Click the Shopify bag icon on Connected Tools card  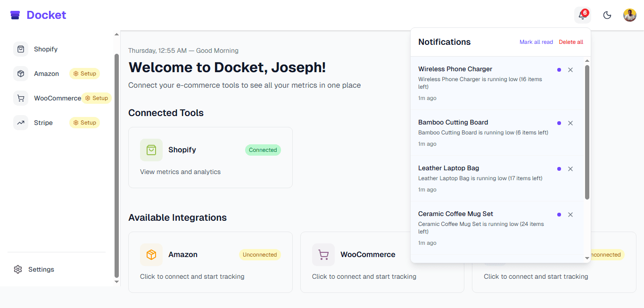point(151,150)
